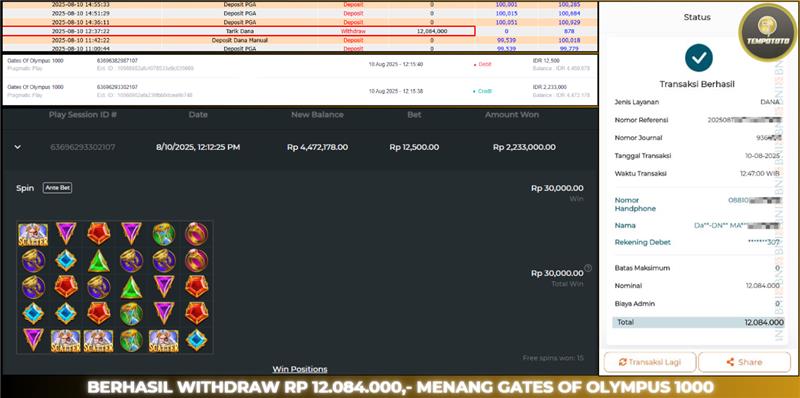
Task: Click the Amount Won column header
Action: click(x=512, y=115)
